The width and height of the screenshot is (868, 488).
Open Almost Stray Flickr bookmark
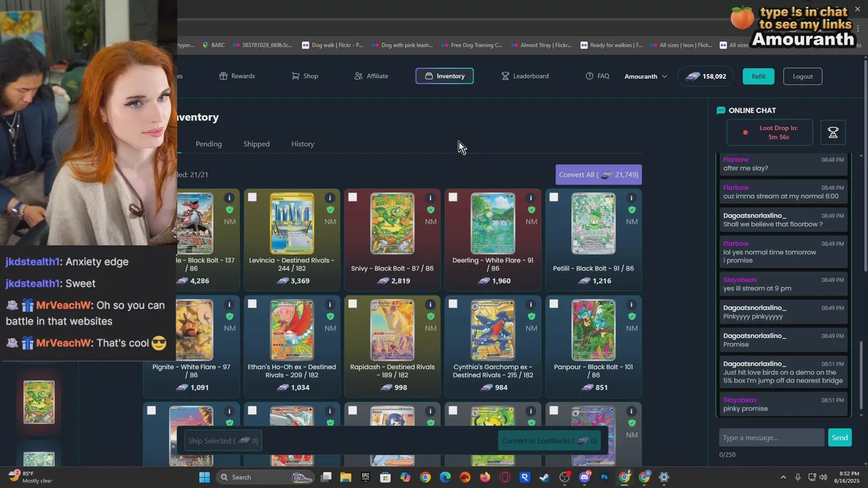click(541, 45)
